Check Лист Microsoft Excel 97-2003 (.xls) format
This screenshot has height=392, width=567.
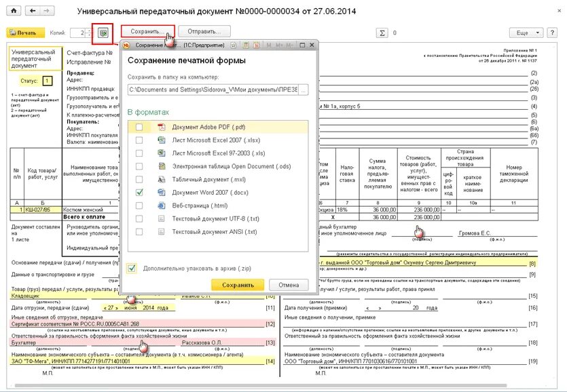tap(139, 153)
